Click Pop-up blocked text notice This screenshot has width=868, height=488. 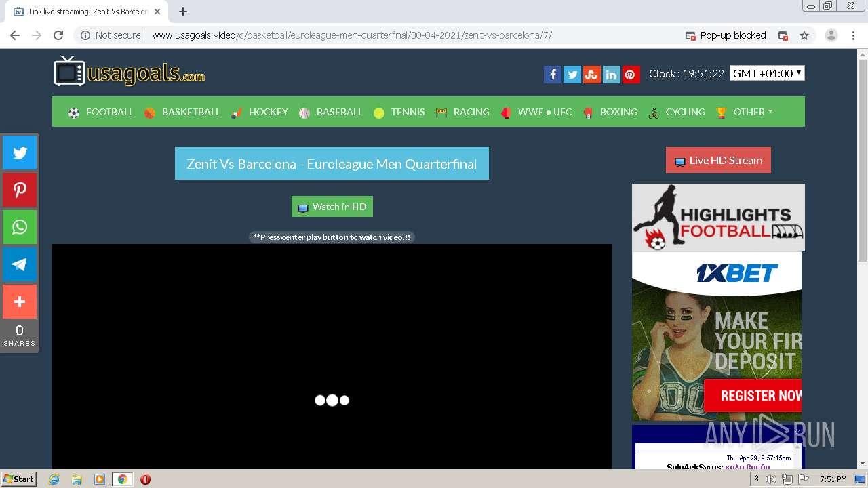pyautogui.click(x=733, y=35)
